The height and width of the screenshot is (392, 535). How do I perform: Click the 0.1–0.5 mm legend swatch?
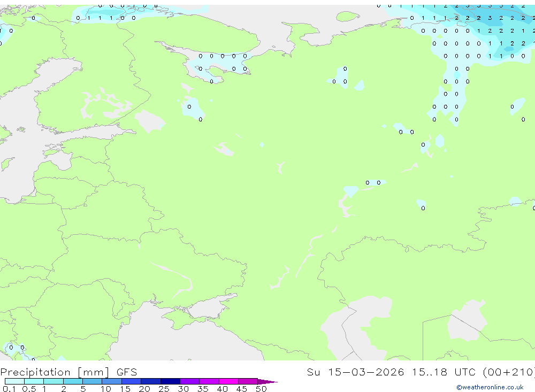pyautogui.click(x=14, y=381)
